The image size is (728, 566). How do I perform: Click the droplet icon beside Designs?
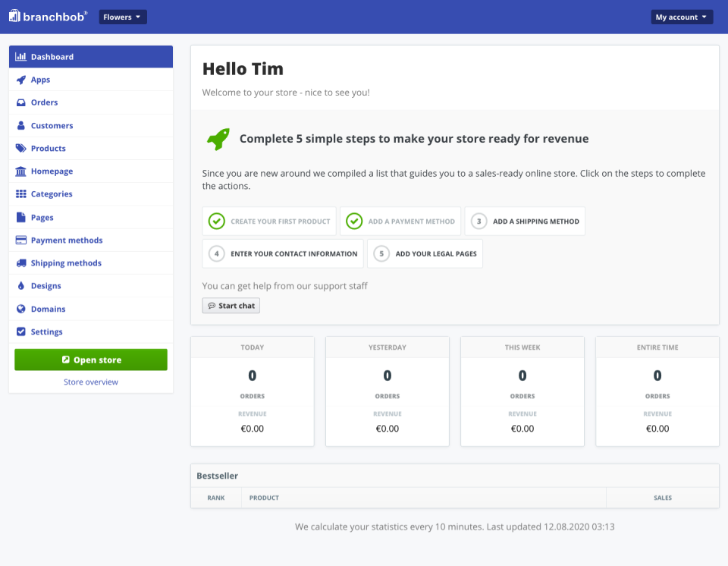pos(21,286)
